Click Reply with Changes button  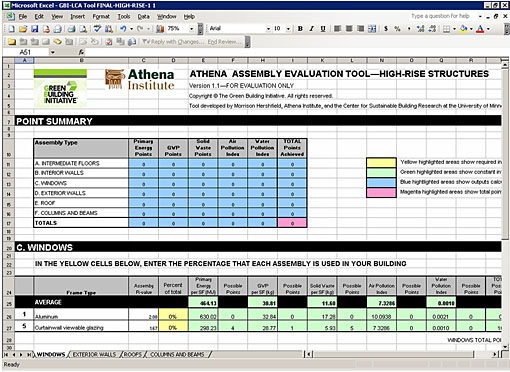point(173,42)
